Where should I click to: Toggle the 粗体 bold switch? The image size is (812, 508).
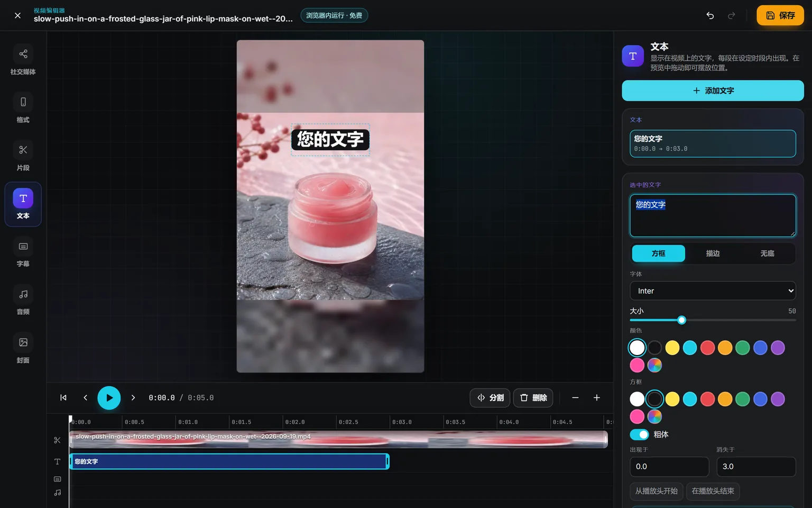(x=639, y=434)
